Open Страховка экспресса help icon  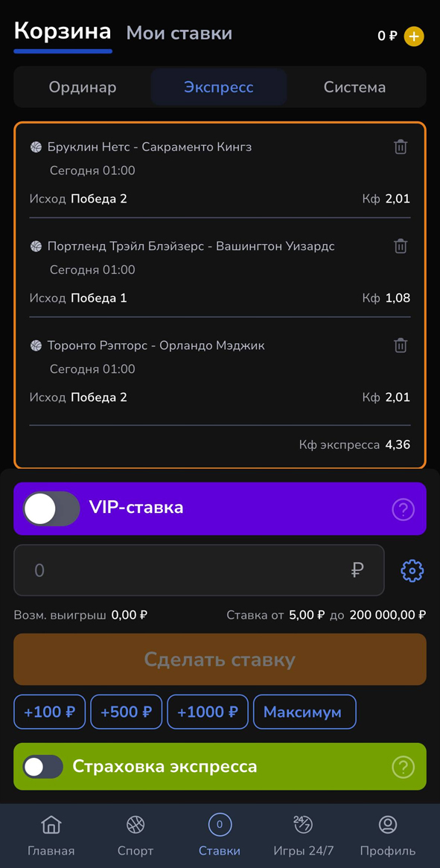[404, 766]
